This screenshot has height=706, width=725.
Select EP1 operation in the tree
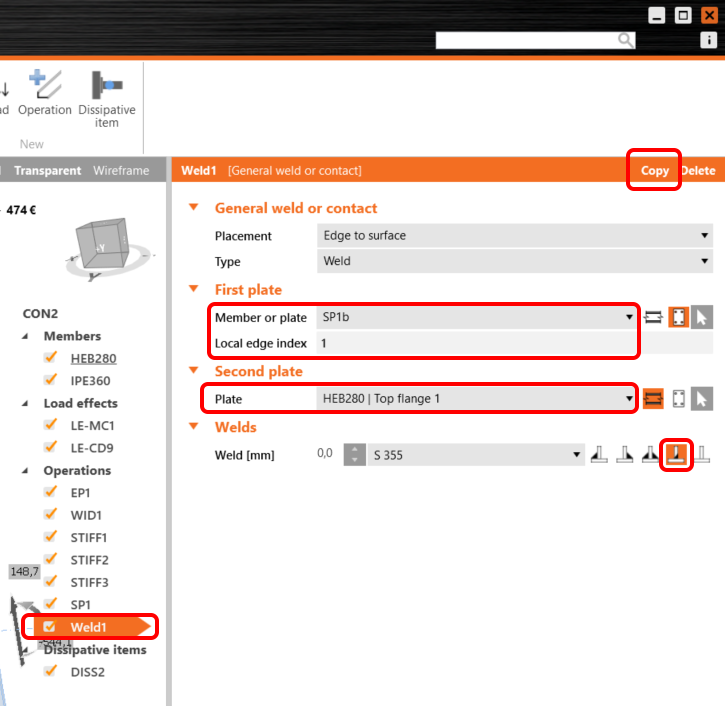tap(80, 493)
